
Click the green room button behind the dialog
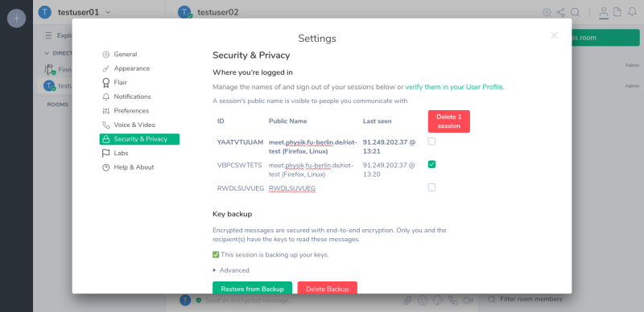pos(605,37)
